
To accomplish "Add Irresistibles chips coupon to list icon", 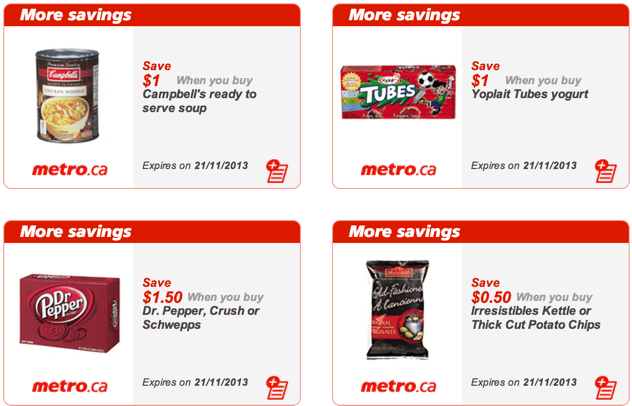I will (x=606, y=388).
